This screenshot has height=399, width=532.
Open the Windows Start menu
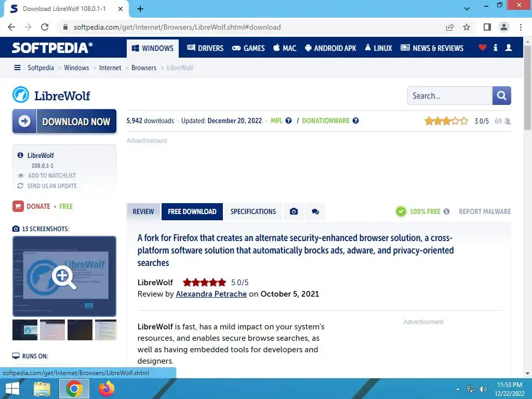tap(12, 389)
